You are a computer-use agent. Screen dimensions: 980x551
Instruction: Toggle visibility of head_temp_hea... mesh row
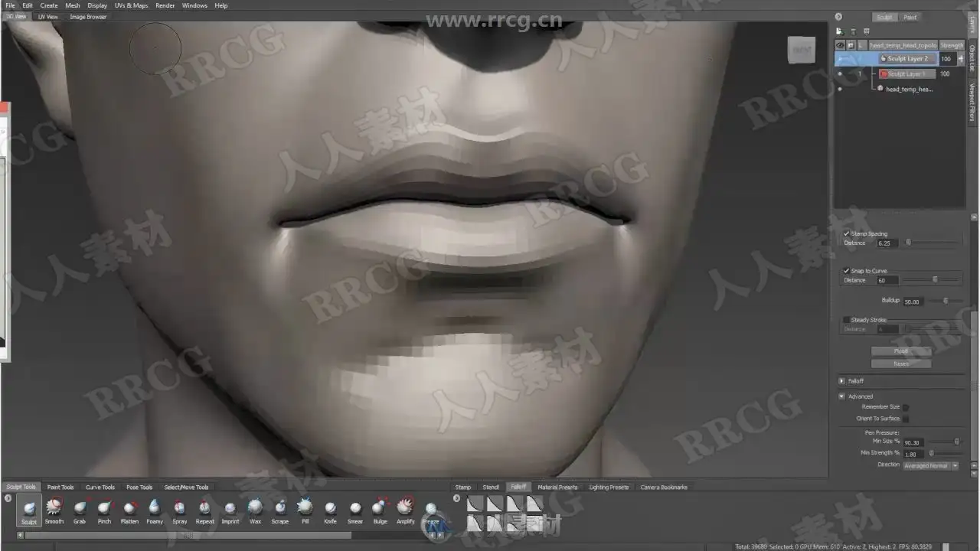point(840,89)
